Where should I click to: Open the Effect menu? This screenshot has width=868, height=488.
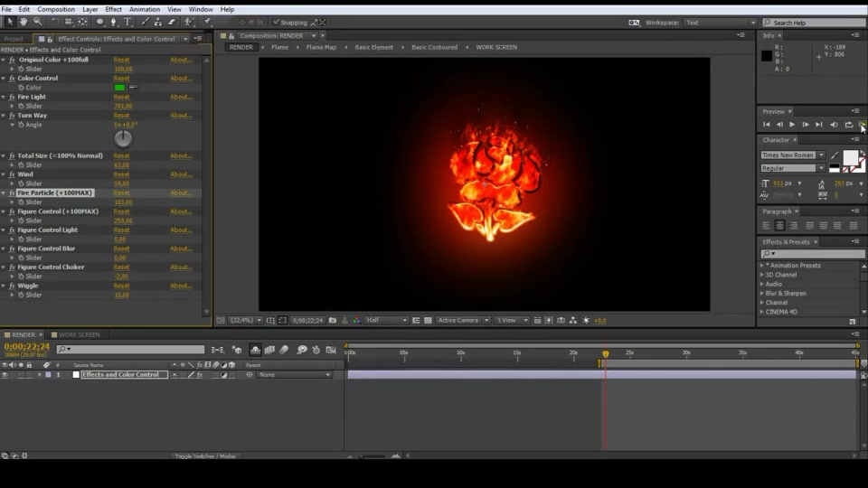[x=114, y=9]
